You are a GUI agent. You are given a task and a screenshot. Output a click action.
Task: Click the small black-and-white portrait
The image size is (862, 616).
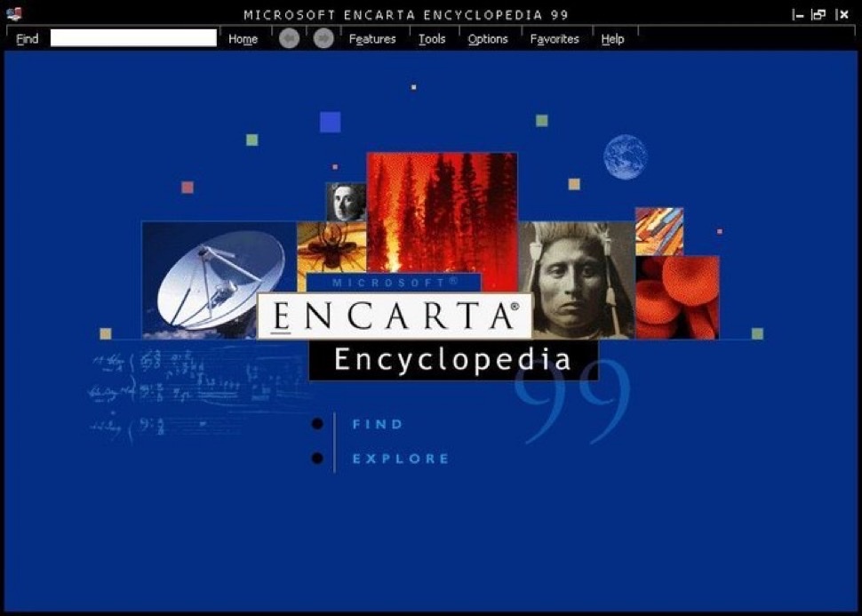tap(346, 202)
